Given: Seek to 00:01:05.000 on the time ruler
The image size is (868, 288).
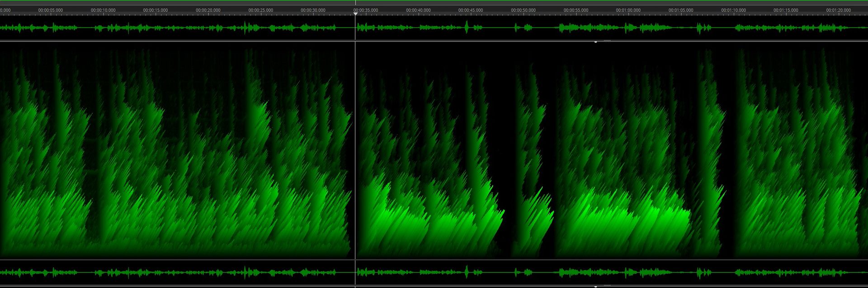Looking at the screenshot, I should 681,10.
